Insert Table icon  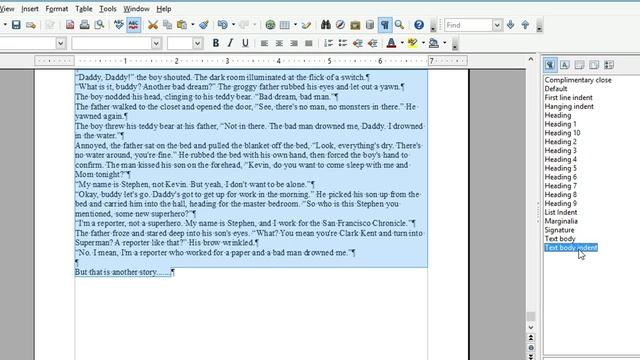click(x=284, y=25)
